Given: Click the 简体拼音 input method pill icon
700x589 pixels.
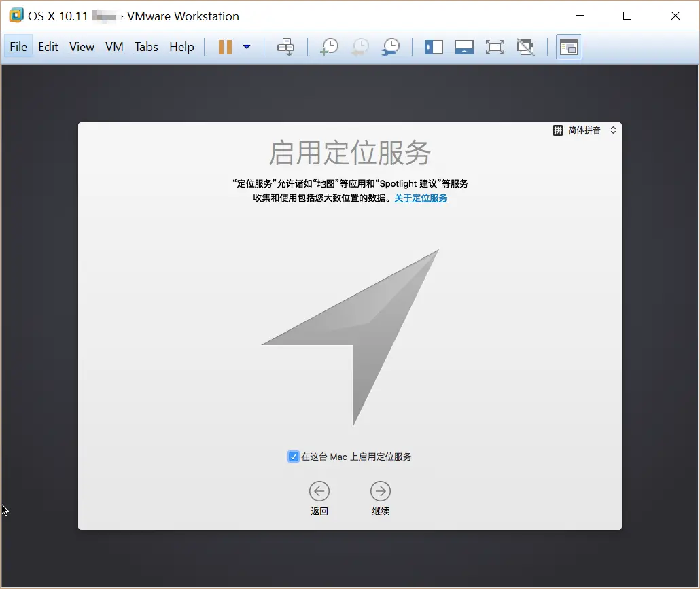Looking at the screenshot, I should point(557,130).
